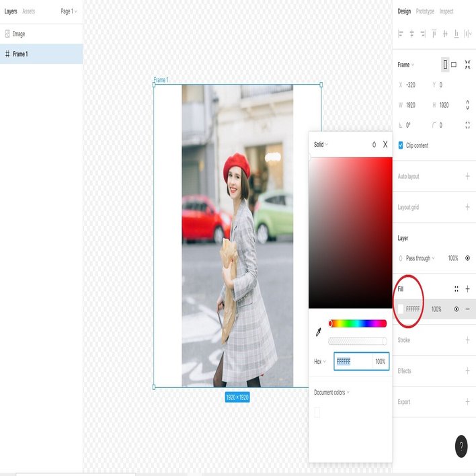
Task: Open the help question mark button
Action: (461, 446)
